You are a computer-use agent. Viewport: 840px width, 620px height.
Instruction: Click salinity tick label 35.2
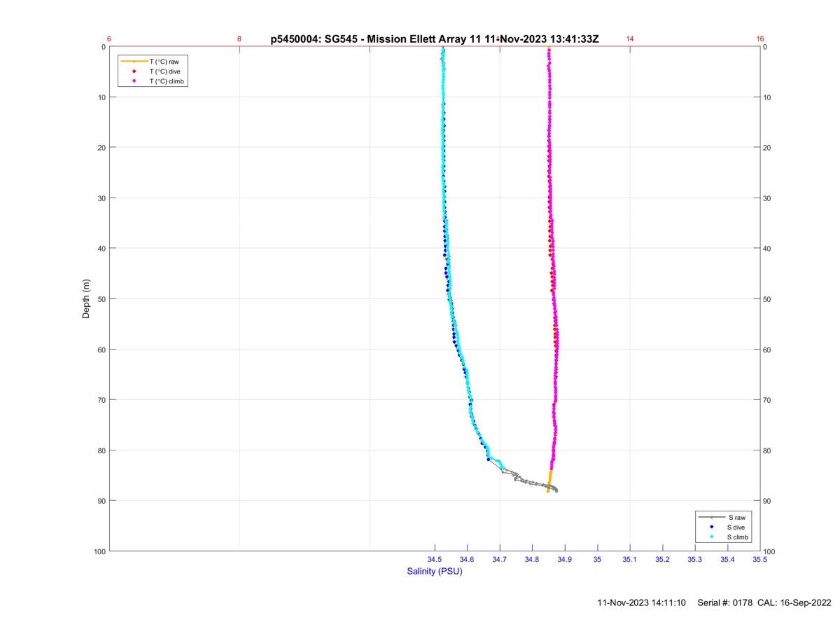point(662,559)
